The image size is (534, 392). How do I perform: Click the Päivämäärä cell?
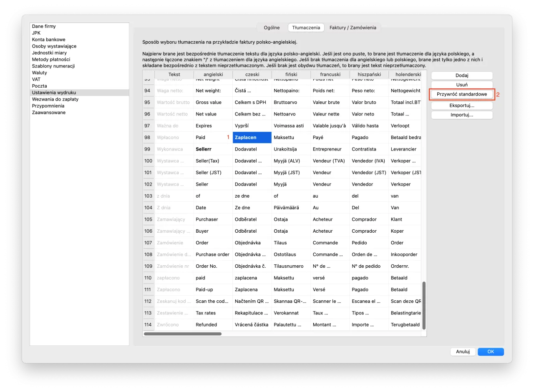[x=291, y=208]
